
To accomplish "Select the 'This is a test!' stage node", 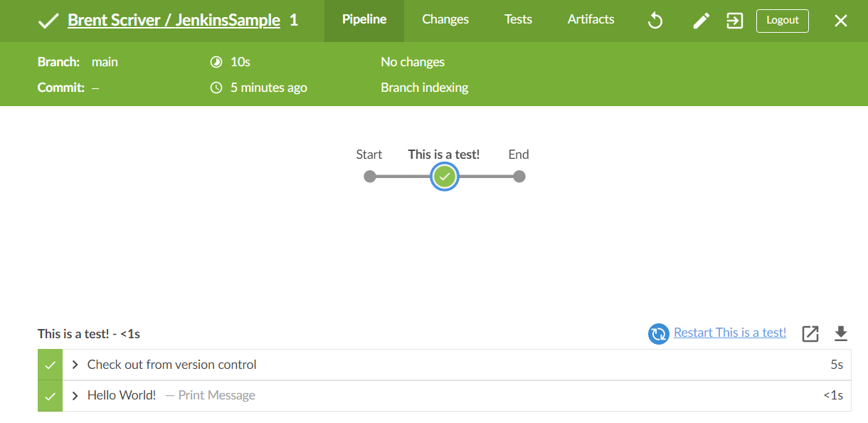I will [x=445, y=177].
